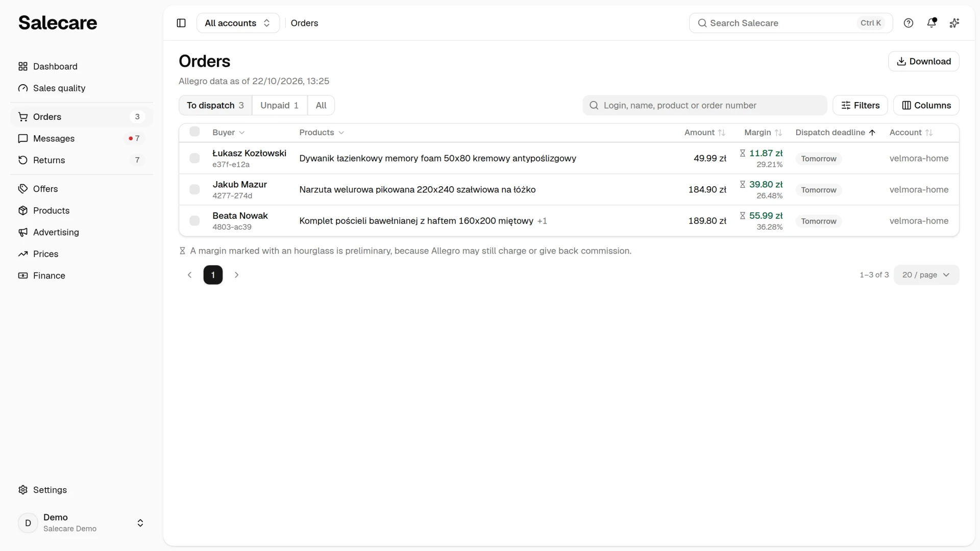Open All accounts selector
Screen dimensions: 980x551
(238, 23)
